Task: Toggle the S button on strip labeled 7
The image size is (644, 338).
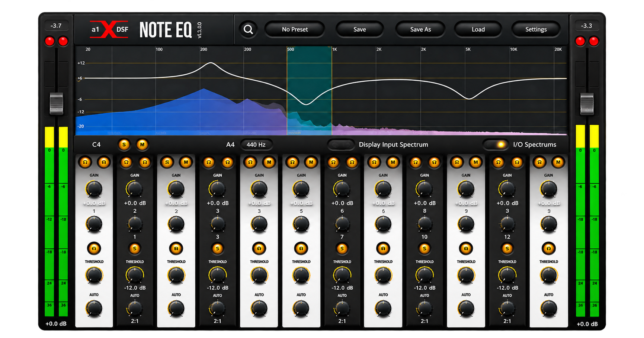Action: pyautogui.click(x=342, y=248)
